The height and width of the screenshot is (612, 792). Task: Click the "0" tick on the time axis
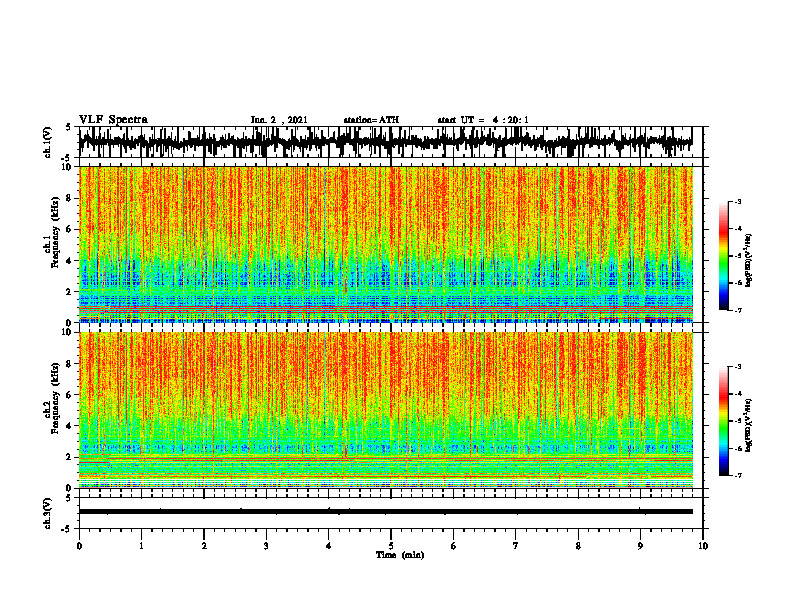tap(79, 546)
